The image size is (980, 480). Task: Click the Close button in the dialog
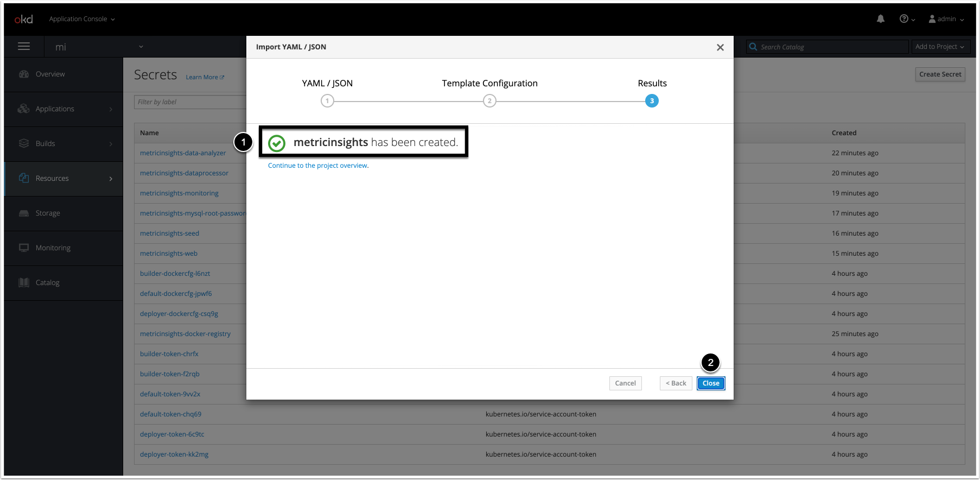[711, 383]
